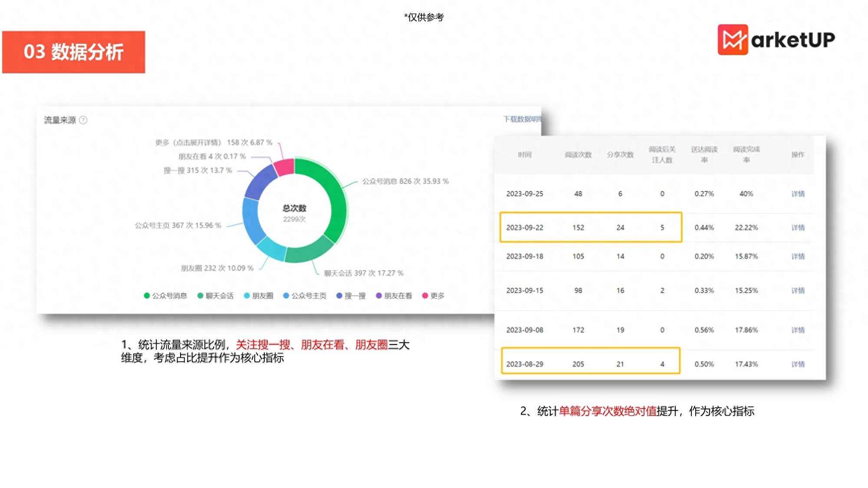Select the 2023-09-22 date cell
Viewport: 868px width, 488px height.
(x=525, y=228)
